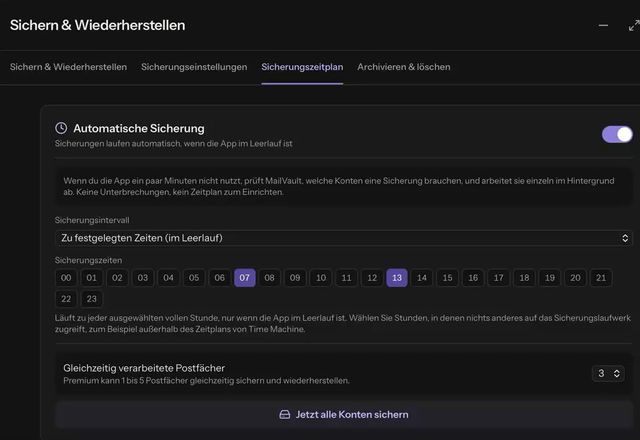Enable backup hour 19
Image resolution: width=640 pixels, height=440 pixels.
(x=550, y=278)
